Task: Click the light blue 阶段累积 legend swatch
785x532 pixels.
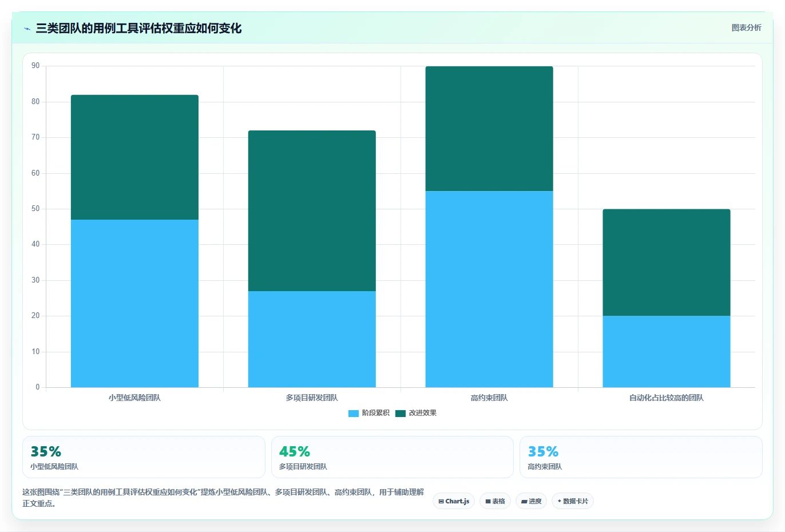Action: point(353,413)
